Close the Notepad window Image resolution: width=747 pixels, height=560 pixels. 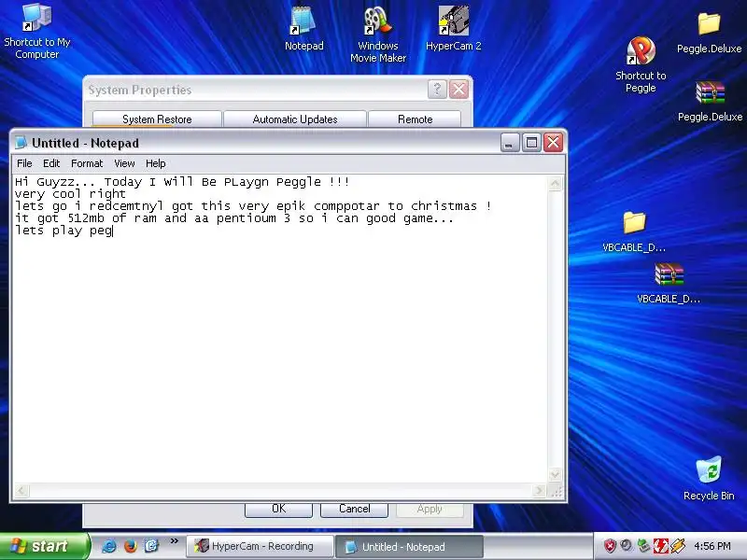(x=553, y=143)
